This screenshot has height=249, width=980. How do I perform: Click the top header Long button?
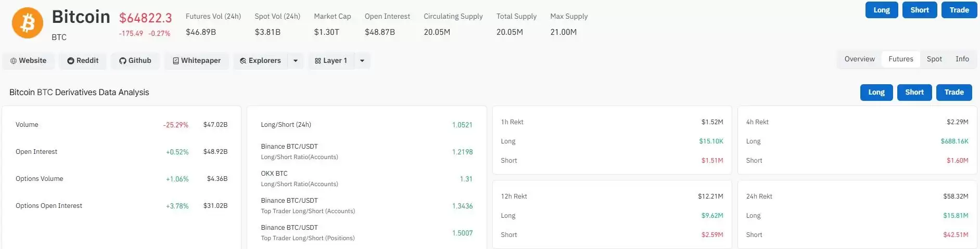(882, 10)
